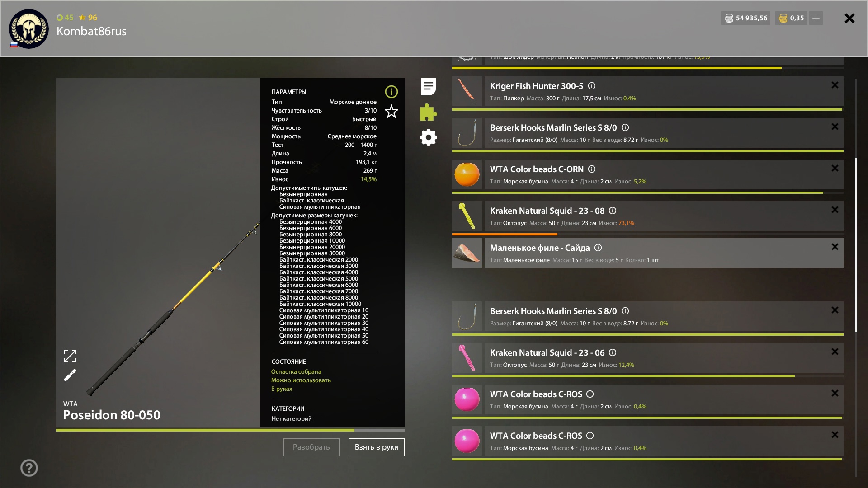Remove Kriger Fish Hunter 300-5 from rig
The height and width of the screenshot is (488, 868).
pyautogui.click(x=835, y=85)
